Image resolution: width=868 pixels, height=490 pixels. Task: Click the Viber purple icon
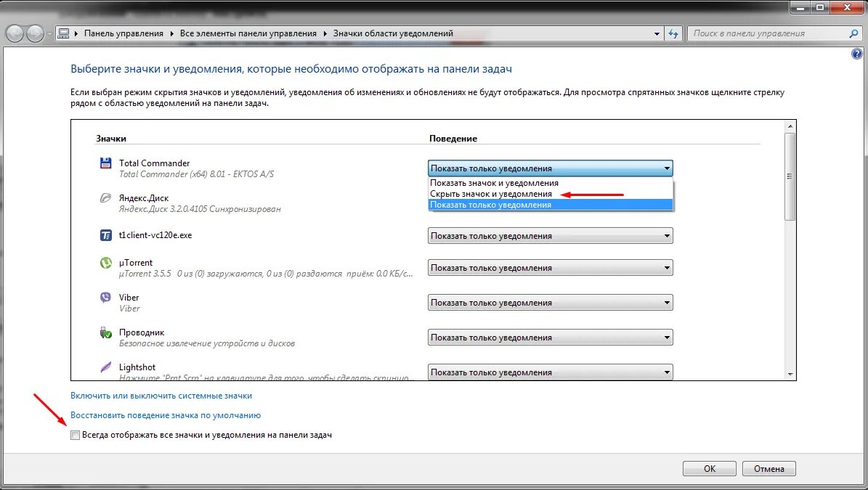coord(106,298)
